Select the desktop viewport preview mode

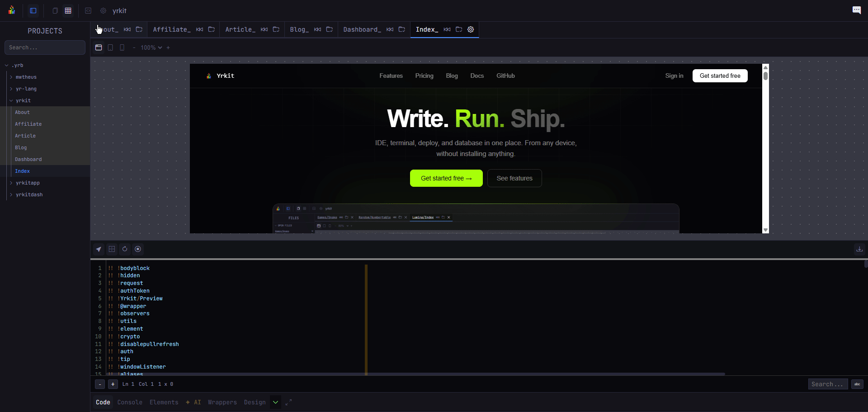pyautogui.click(x=99, y=47)
